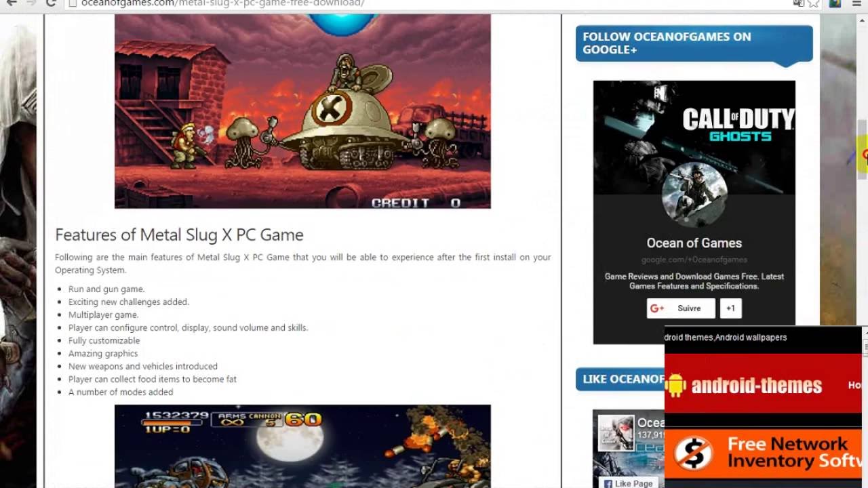
Task: Reload the page with the refresh icon
Action: 51,3
